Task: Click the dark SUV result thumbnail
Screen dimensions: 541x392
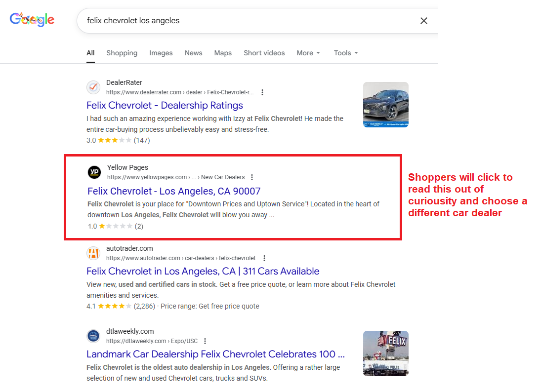Action: (x=386, y=105)
